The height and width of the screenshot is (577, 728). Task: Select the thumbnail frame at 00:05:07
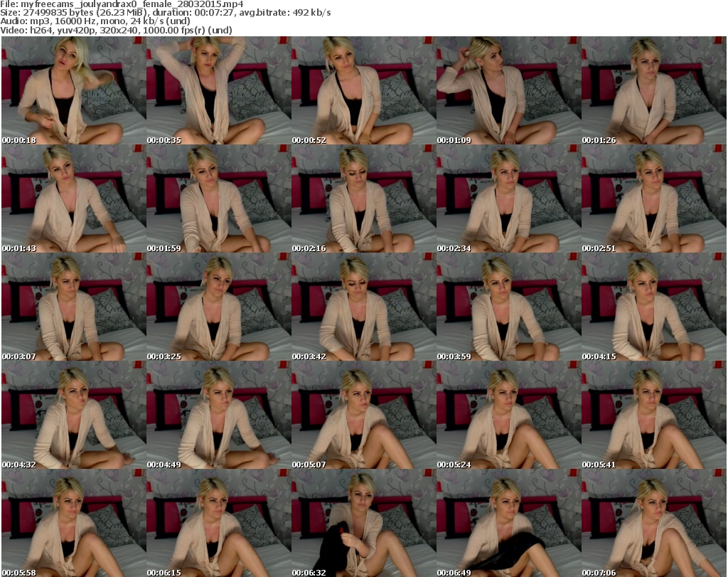click(363, 415)
